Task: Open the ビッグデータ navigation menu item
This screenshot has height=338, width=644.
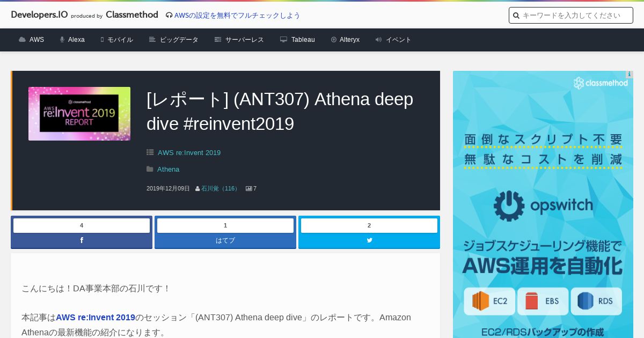Action: 179,40
